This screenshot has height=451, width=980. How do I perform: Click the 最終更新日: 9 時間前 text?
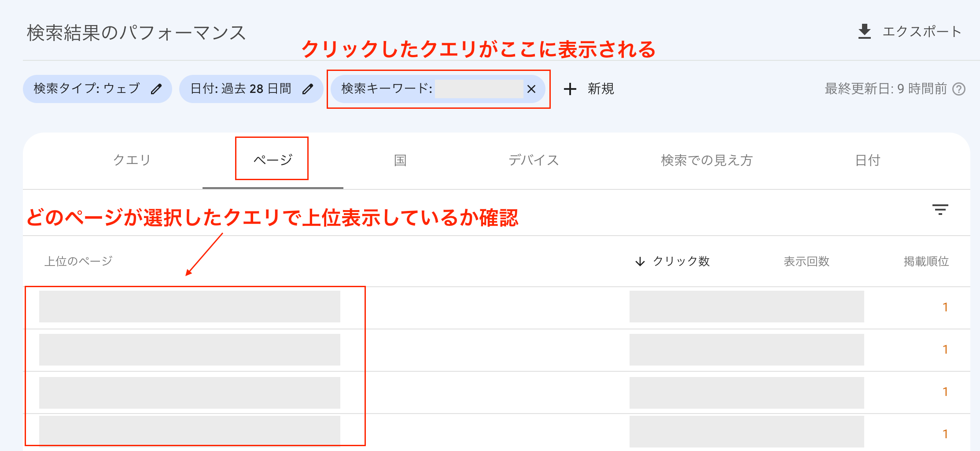(x=886, y=89)
